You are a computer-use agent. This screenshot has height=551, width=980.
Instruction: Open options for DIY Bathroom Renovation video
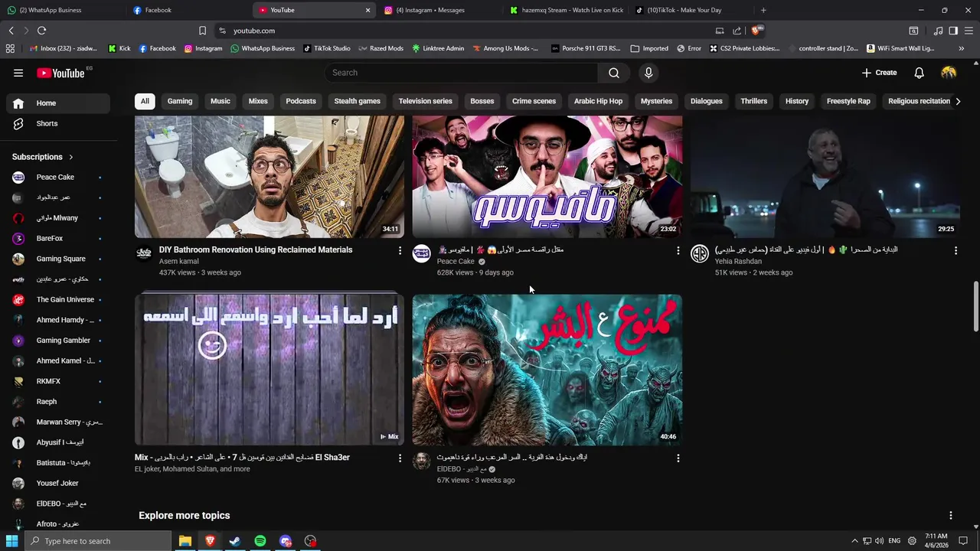click(400, 250)
